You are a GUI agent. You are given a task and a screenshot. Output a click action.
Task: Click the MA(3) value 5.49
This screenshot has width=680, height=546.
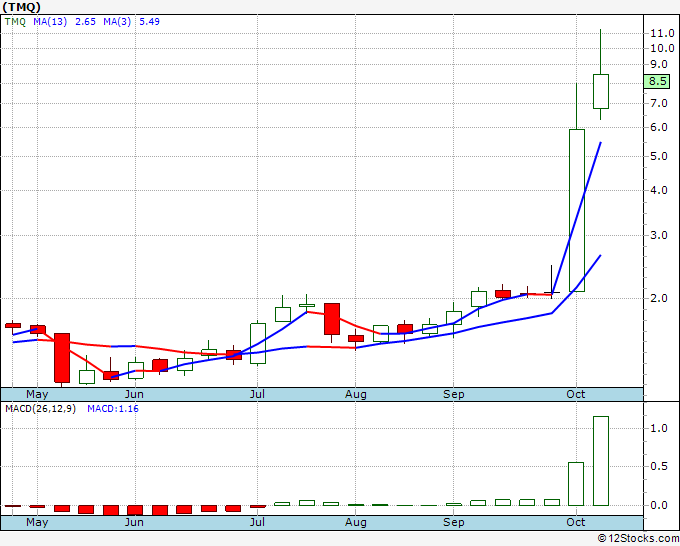150,22
